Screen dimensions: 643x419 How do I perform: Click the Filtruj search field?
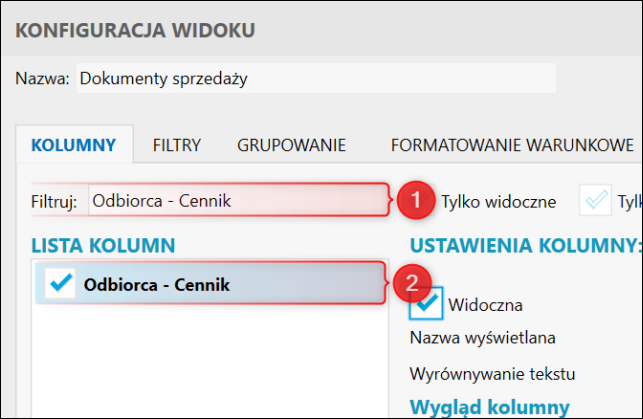[237, 201]
